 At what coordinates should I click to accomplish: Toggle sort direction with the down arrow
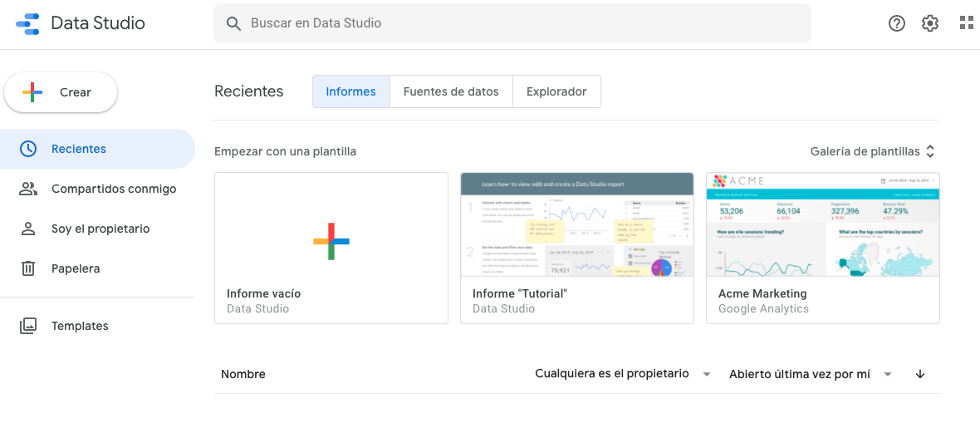[x=919, y=374]
